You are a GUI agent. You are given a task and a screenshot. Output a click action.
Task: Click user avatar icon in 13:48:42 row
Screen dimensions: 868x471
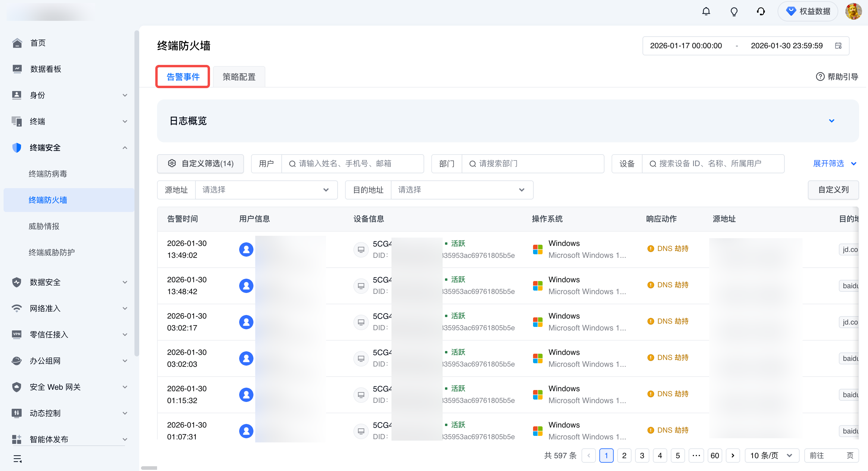click(246, 286)
